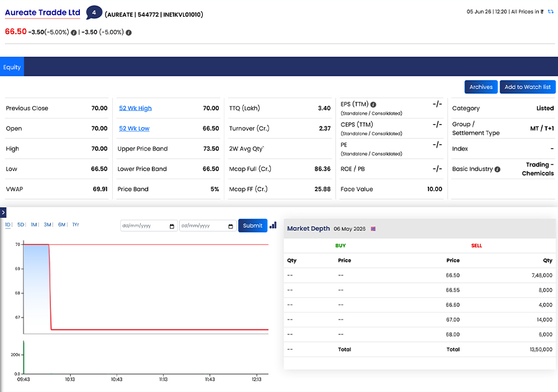Screen dimensions: 558x392
Task: Click sell quantity 7,48,000
Action: pyautogui.click(x=542, y=275)
